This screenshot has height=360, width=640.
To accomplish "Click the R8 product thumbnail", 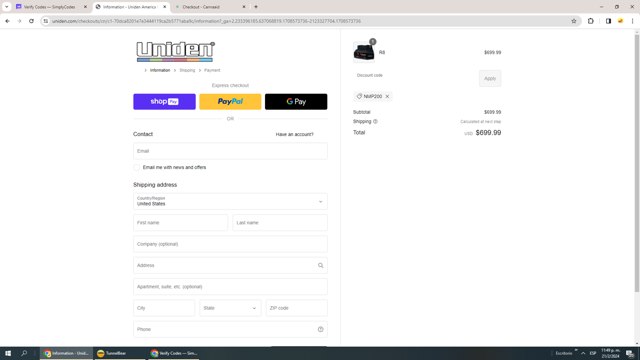I will (364, 52).
